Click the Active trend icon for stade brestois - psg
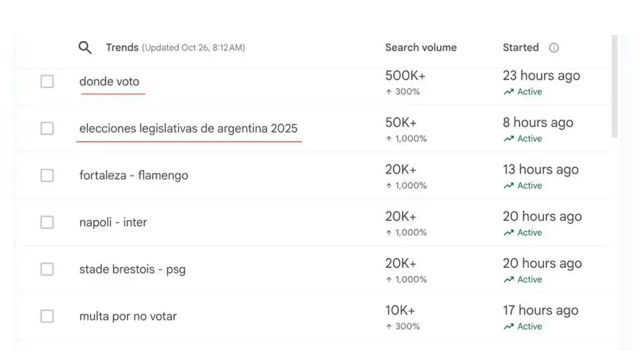The width and height of the screenshot is (644, 351). coord(508,280)
